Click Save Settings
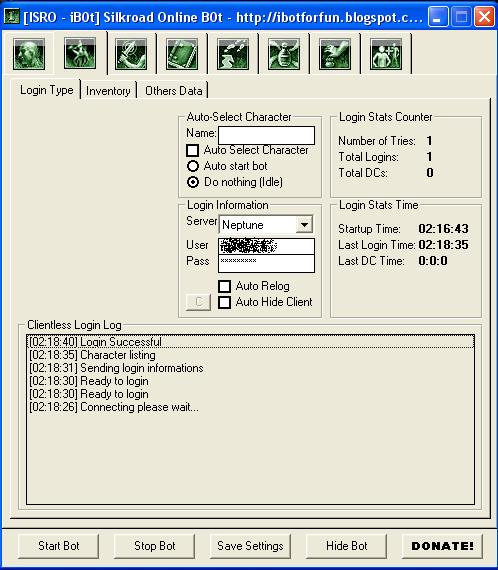The image size is (498, 570). coord(250,546)
